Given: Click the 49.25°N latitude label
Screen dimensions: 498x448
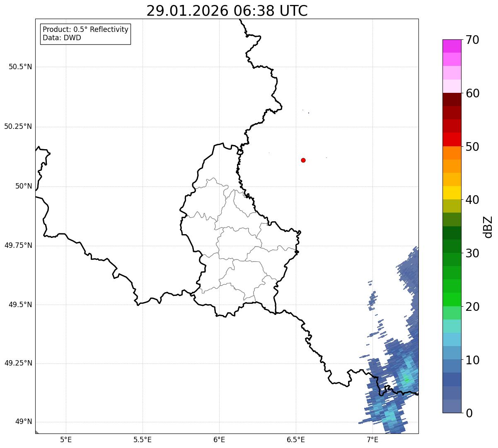Looking at the screenshot, I should tap(18, 363).
